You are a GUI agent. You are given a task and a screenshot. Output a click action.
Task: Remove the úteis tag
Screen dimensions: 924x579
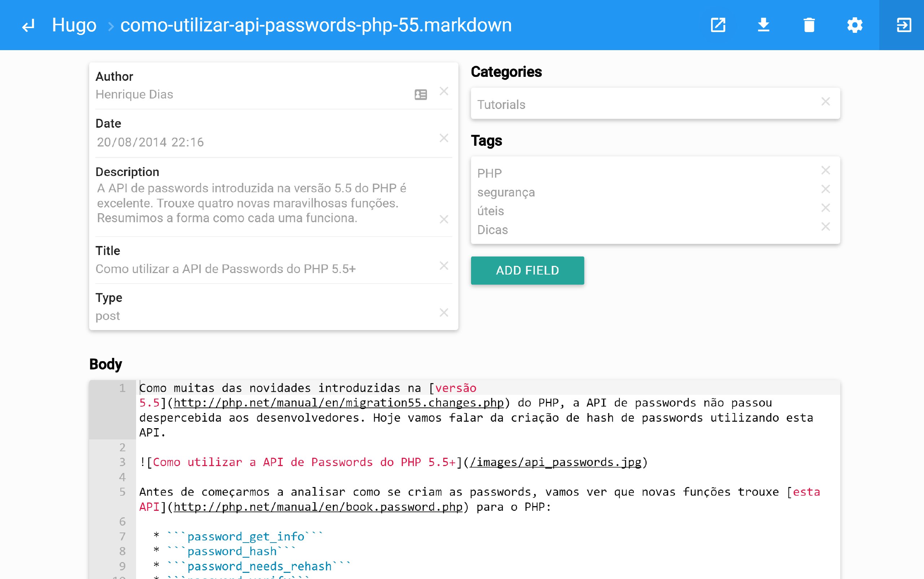click(825, 207)
